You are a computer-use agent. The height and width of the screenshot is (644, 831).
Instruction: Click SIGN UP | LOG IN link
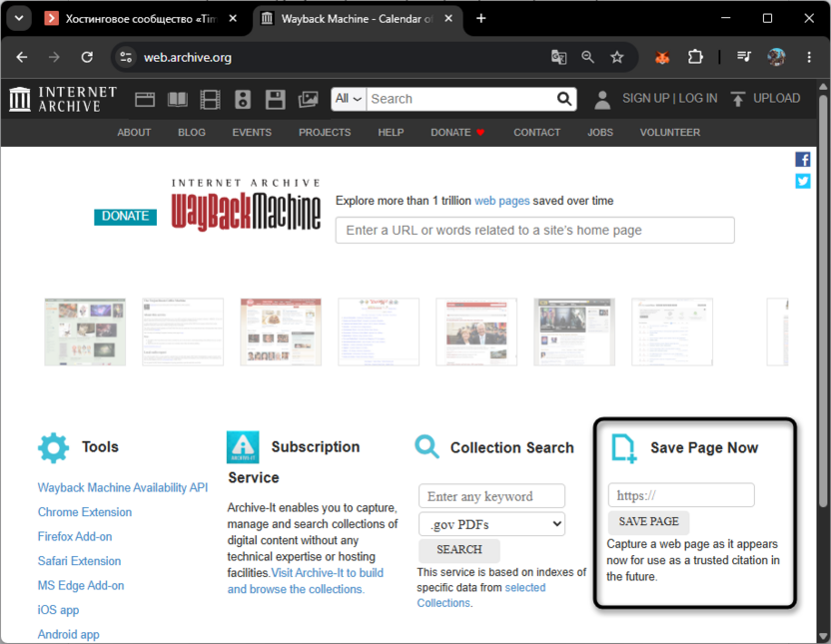pyautogui.click(x=670, y=99)
